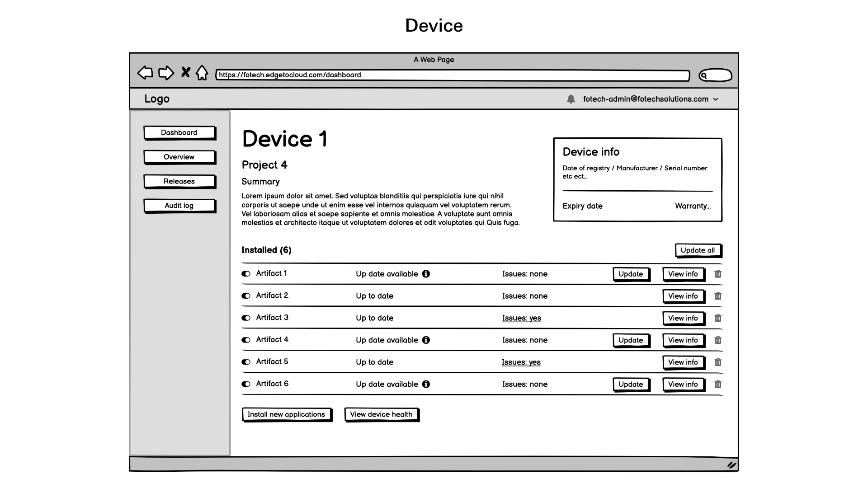Toggle the Artifact 5 switch
This screenshot has width=868, height=488.
[x=246, y=362]
